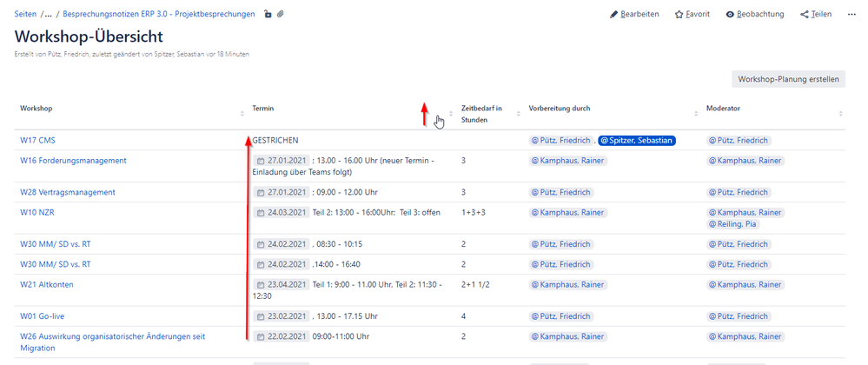Image resolution: width=868 pixels, height=365 pixels.
Task: Sort by the Moderator column arrows
Action: (841, 114)
